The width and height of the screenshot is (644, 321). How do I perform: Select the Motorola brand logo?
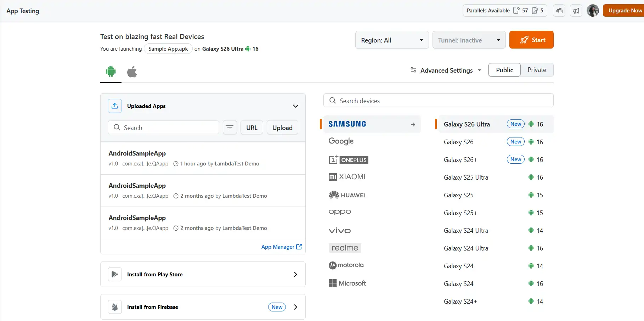pos(346,265)
